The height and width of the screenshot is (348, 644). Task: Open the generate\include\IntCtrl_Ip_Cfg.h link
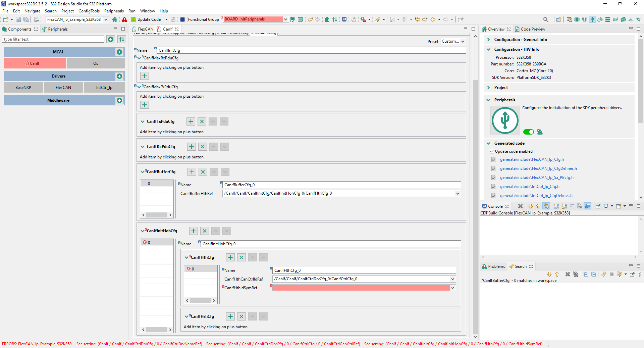[x=530, y=186]
